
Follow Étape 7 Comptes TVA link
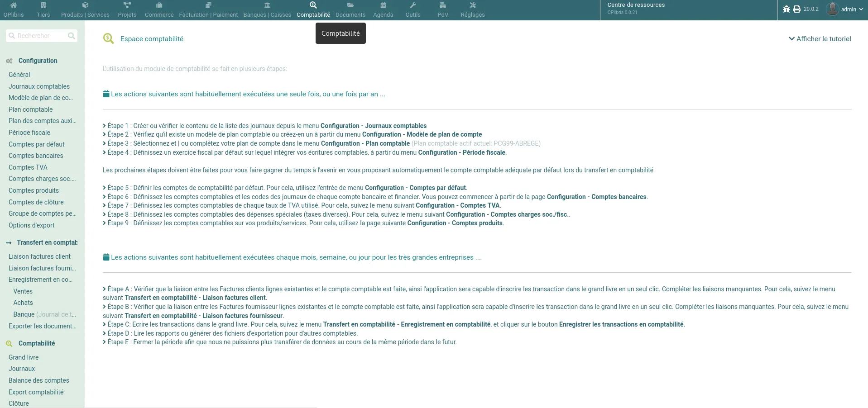pos(458,205)
